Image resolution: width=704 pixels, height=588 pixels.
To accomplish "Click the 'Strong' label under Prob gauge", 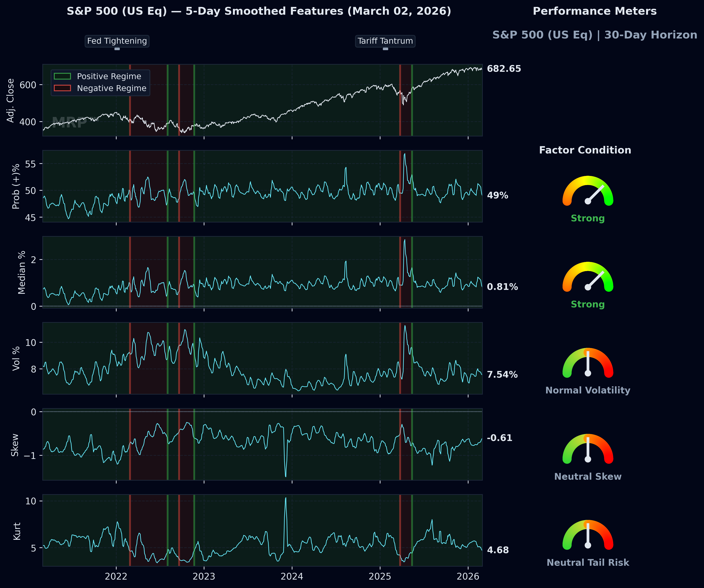I will pyautogui.click(x=588, y=219).
